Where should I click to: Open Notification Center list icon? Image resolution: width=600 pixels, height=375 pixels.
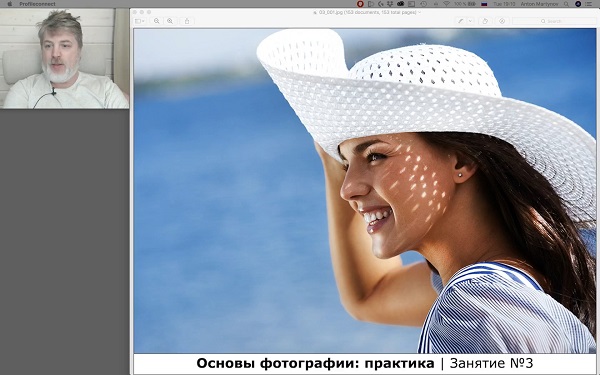[x=589, y=4]
